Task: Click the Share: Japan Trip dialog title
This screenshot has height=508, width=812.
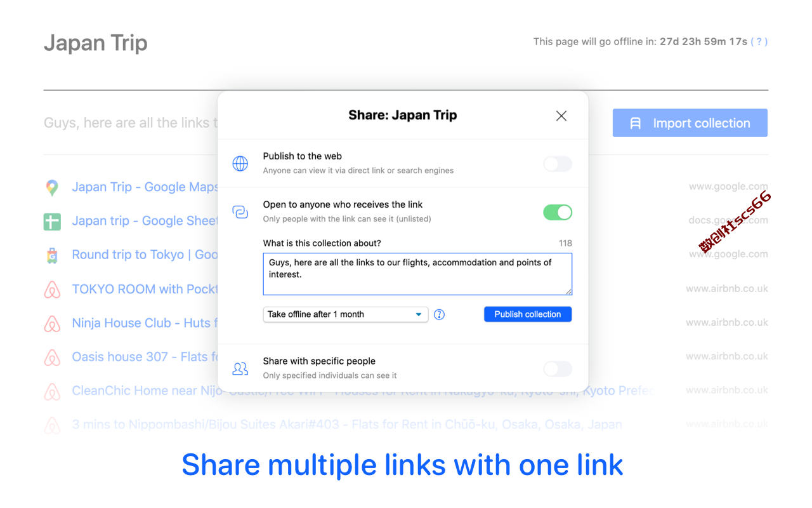Action: click(403, 115)
